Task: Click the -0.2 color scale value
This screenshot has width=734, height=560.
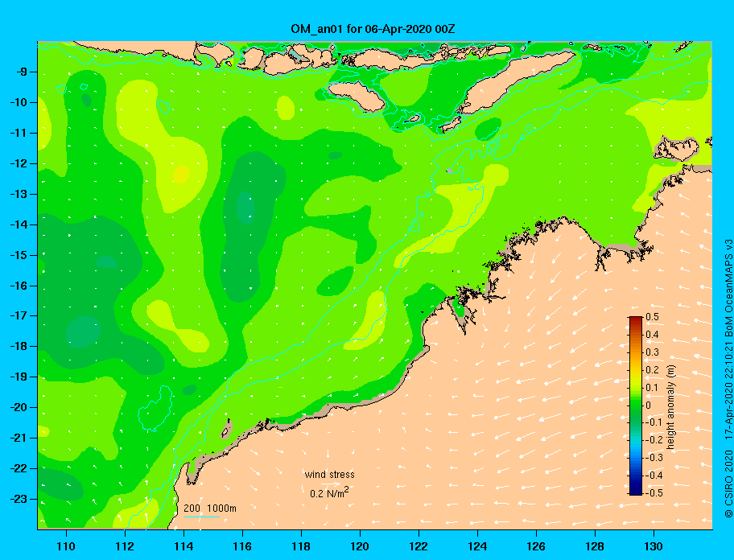Action: pos(654,440)
